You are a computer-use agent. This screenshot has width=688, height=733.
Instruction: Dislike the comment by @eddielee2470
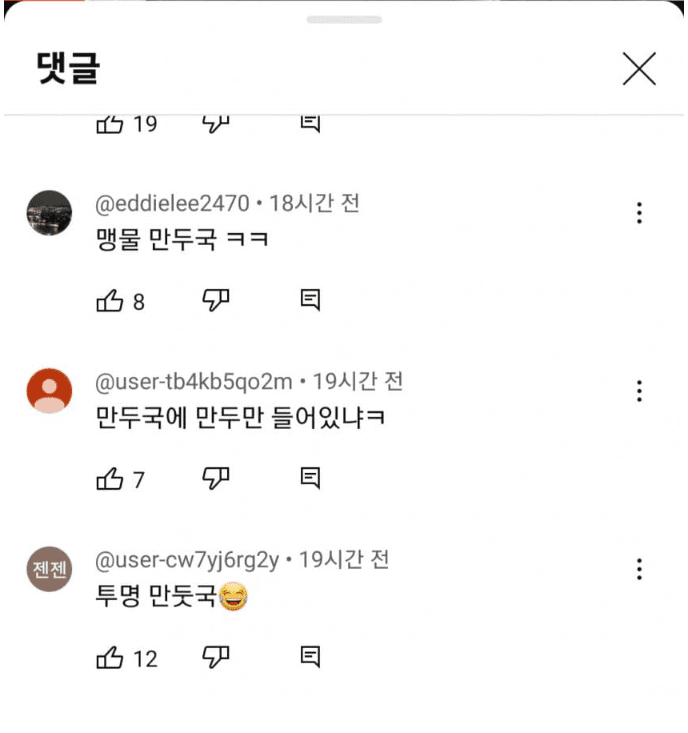216,300
